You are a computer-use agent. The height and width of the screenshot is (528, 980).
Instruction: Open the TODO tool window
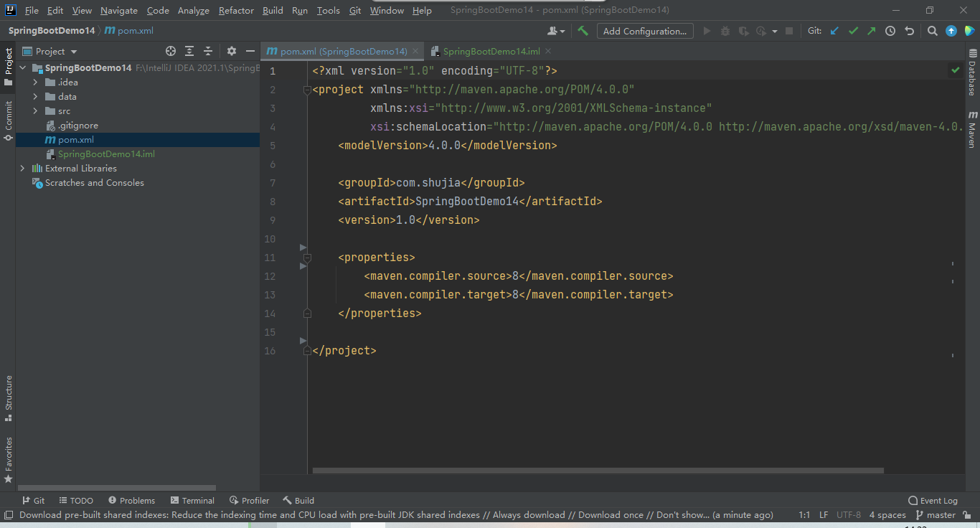click(76, 501)
